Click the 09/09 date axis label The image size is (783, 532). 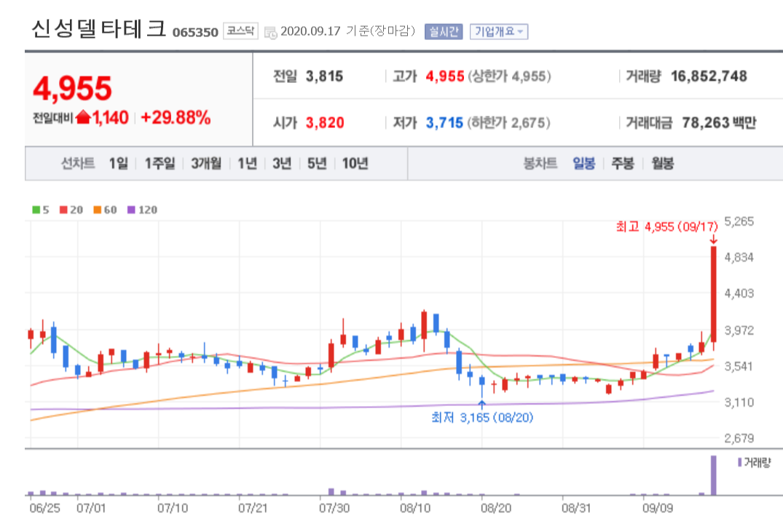[658, 508]
